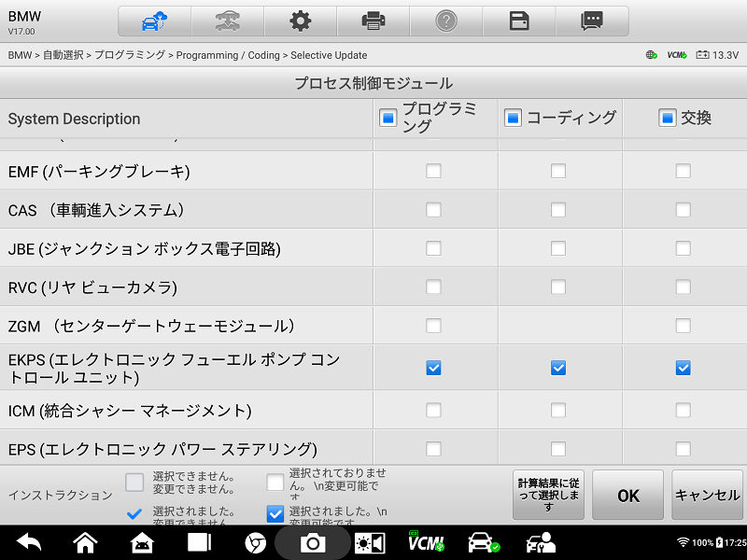The width and height of the screenshot is (747, 560).
Task: Check programming for EPS power steering
Action: (433, 449)
